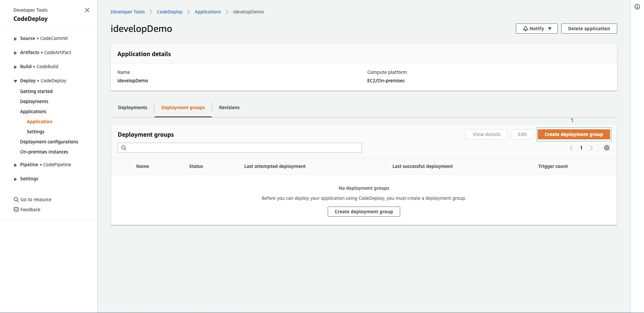
Task: Open Getting started in sidebar
Action: [x=36, y=91]
